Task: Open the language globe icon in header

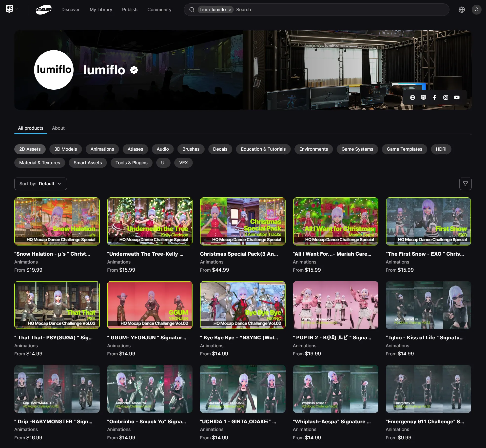Action: point(462,10)
